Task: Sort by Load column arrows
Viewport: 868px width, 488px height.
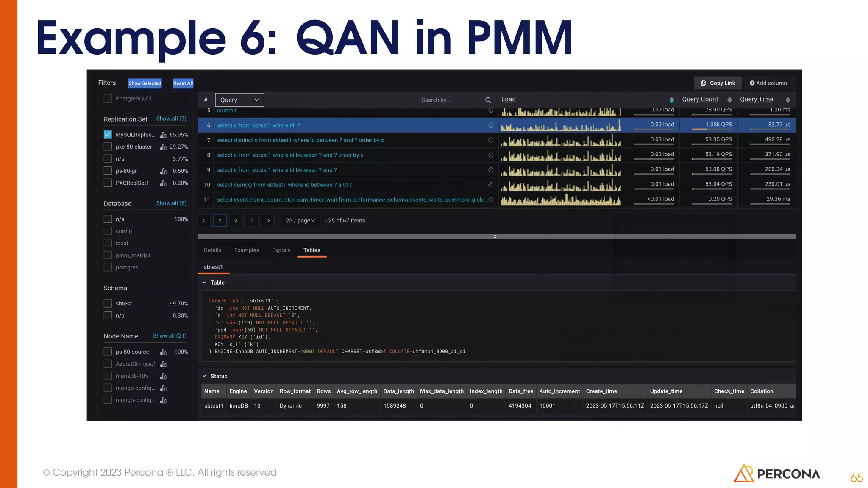Action: 671,100
